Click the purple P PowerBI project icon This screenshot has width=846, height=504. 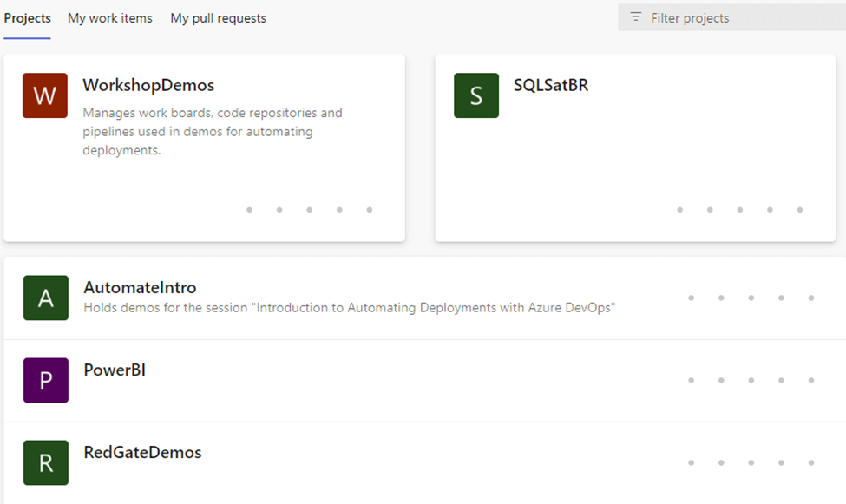point(46,380)
